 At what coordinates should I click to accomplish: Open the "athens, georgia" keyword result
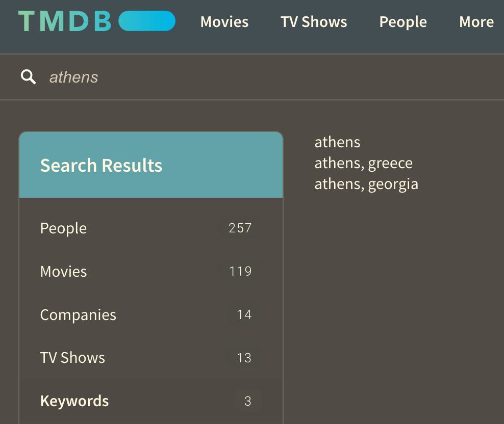pos(366,184)
